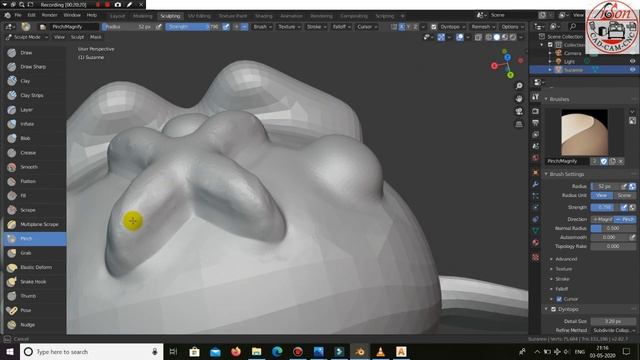Expand the Advanced section
The width and height of the screenshot is (640, 360).
566,259
